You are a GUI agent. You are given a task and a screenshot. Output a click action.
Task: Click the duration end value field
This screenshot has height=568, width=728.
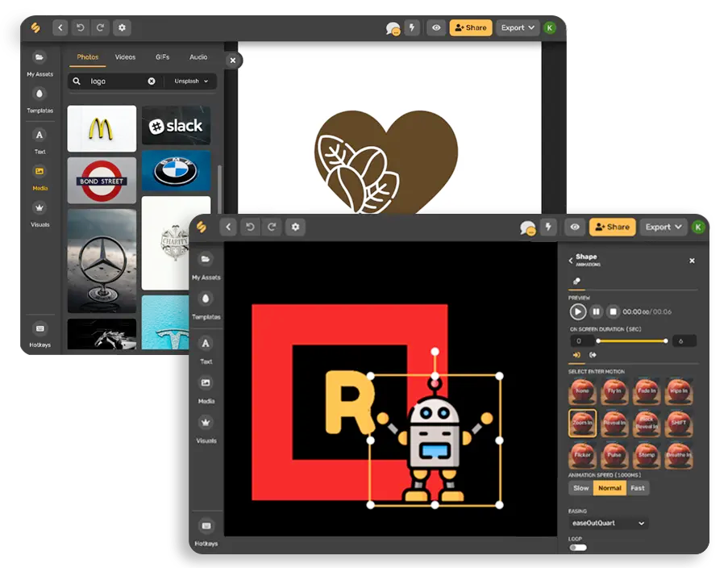tap(684, 341)
